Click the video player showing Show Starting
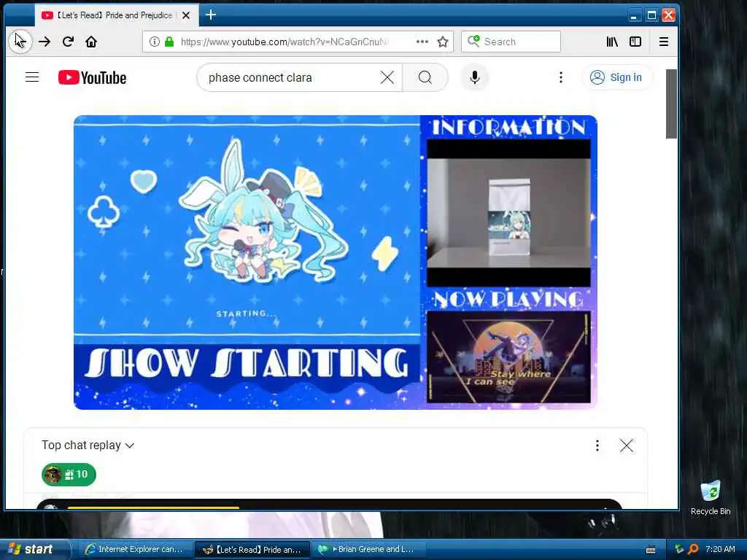The width and height of the screenshot is (747, 560). point(335,262)
